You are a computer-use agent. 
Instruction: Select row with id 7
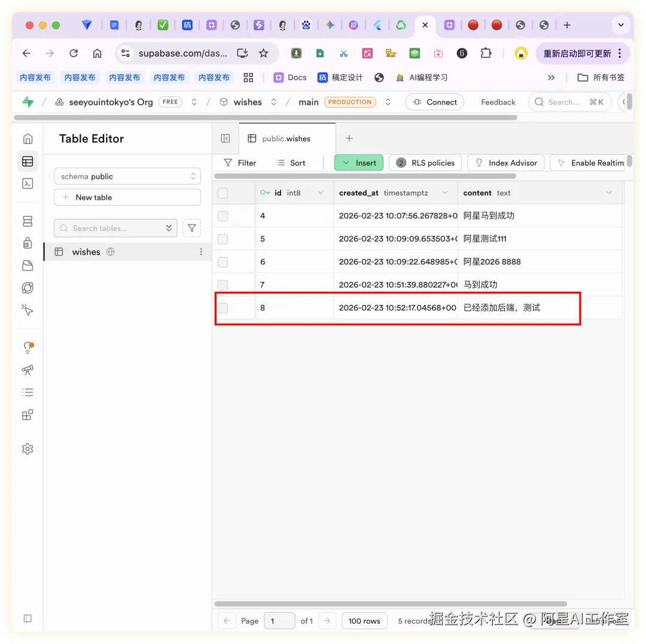[223, 285]
